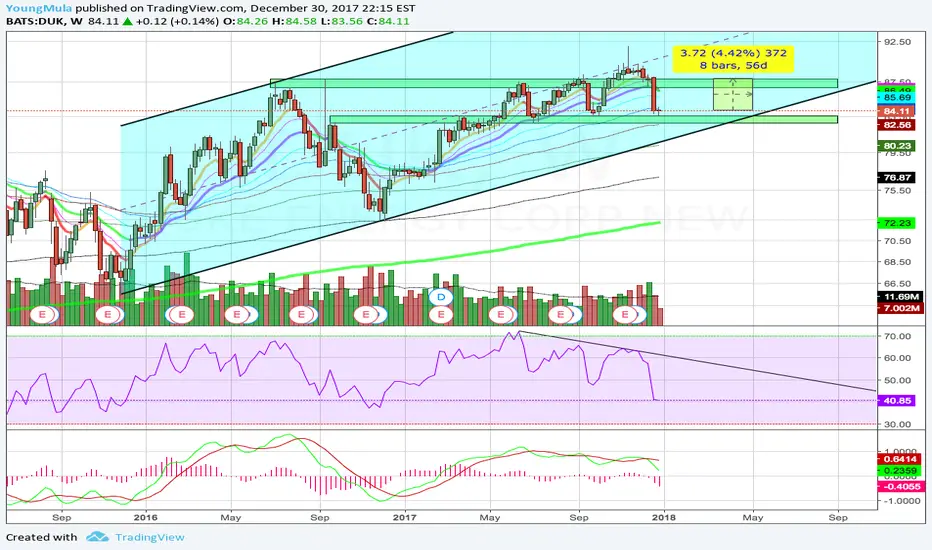Click the TradingView cloud logo icon

click(x=97, y=537)
